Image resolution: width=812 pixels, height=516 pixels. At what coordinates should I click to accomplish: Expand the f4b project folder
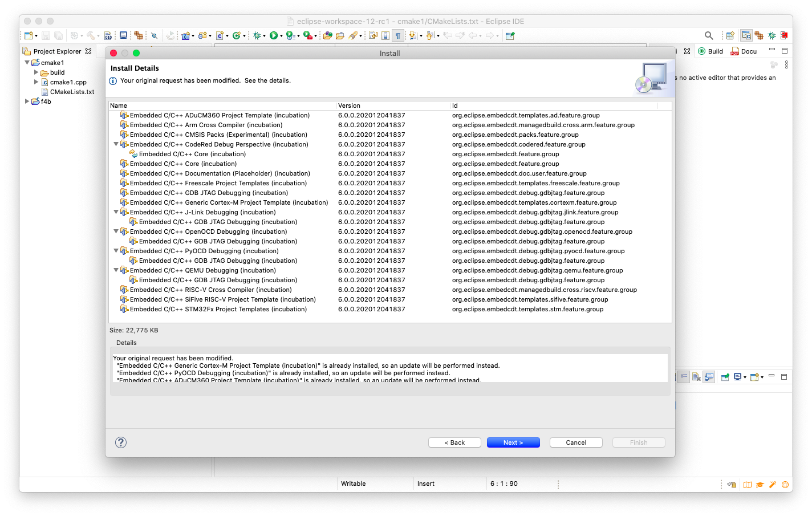pos(27,101)
